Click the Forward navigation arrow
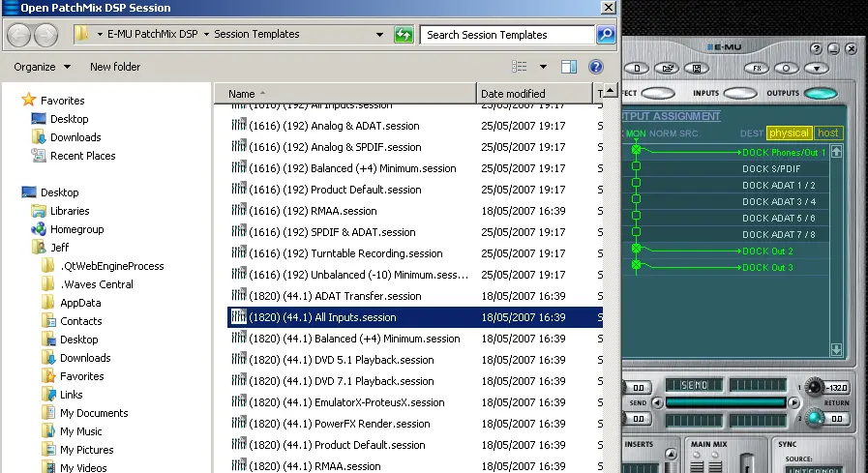The image size is (868, 473). [45, 36]
